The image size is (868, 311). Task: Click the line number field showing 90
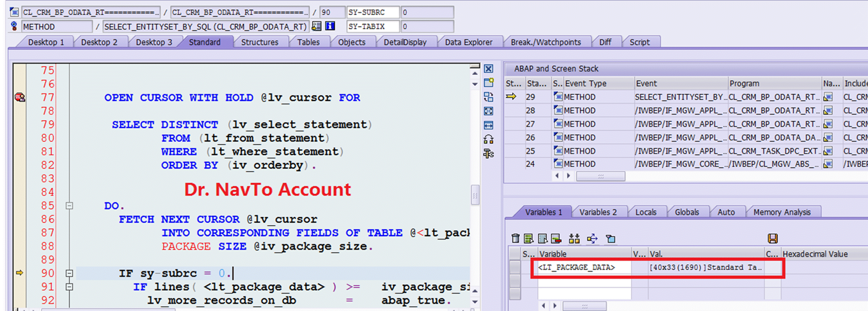pyautogui.click(x=332, y=12)
